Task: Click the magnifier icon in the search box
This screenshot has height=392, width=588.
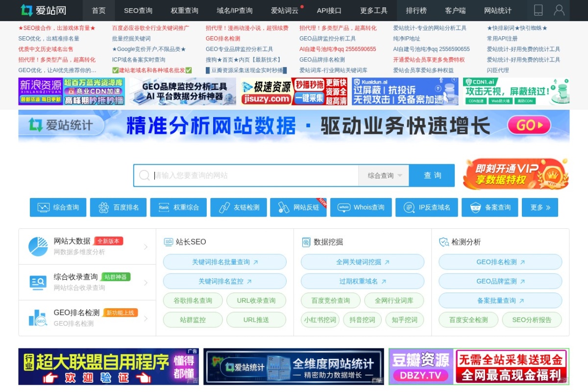Action: [x=144, y=175]
